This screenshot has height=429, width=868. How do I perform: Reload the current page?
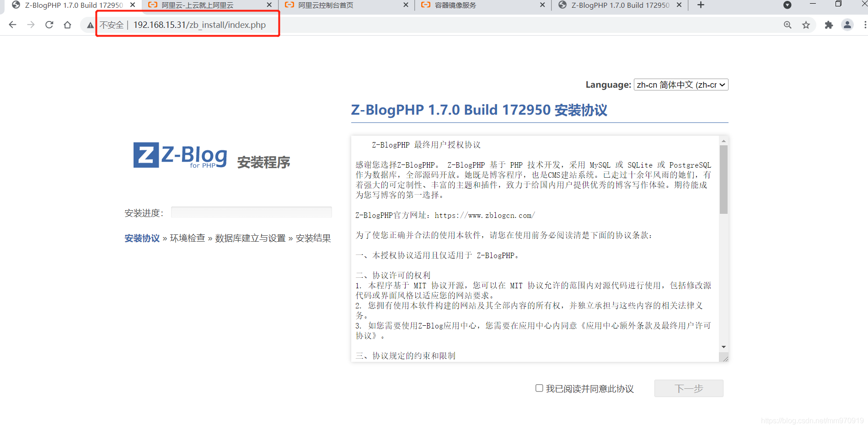coord(49,25)
